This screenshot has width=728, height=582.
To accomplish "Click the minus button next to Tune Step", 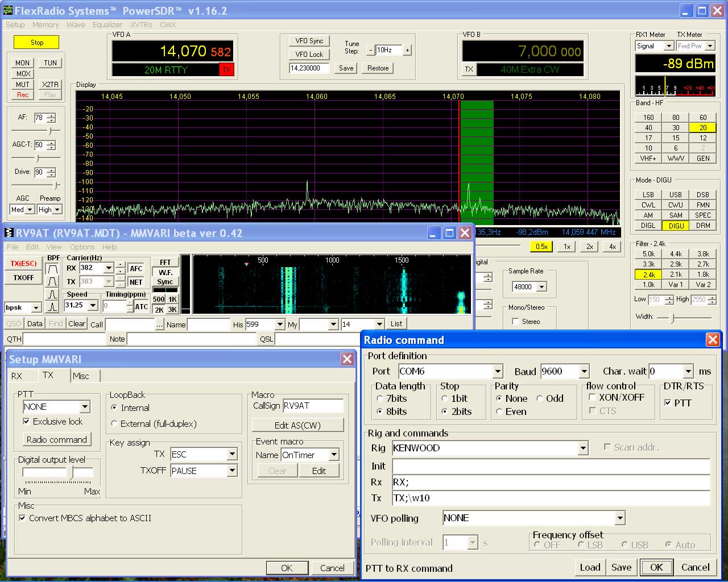I will point(370,50).
